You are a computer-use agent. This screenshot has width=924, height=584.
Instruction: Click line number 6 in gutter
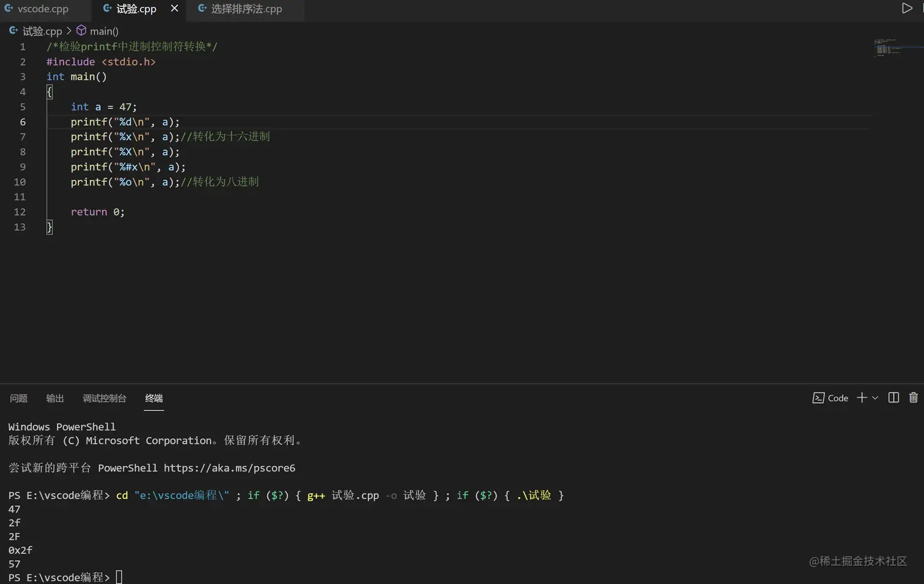click(23, 122)
